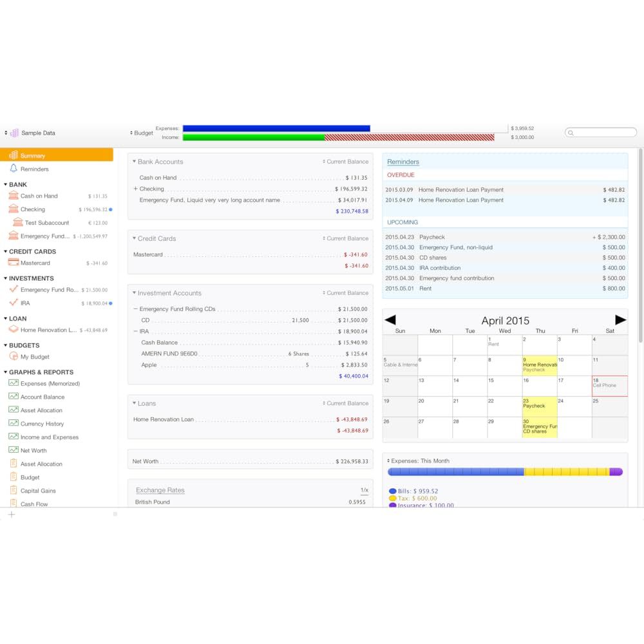Go to previous month in calendar
The height and width of the screenshot is (644, 644).
coord(390,320)
